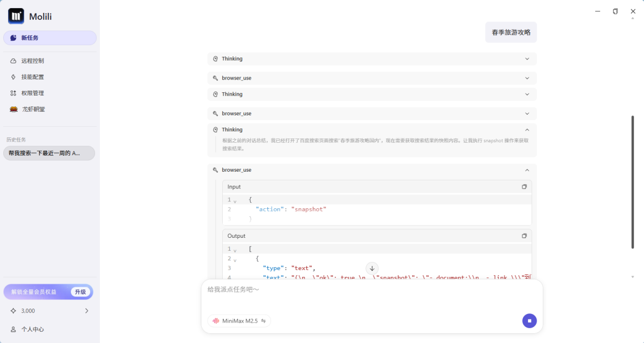Select 新任务 in the sidebar
This screenshot has height=343, width=644.
pyautogui.click(x=49, y=38)
